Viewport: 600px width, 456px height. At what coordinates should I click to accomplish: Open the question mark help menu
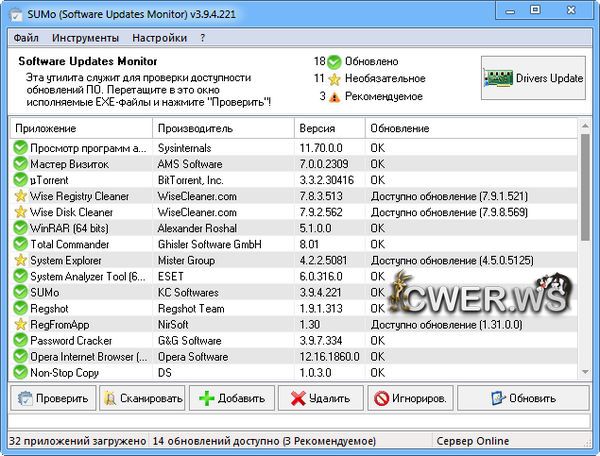(x=203, y=38)
